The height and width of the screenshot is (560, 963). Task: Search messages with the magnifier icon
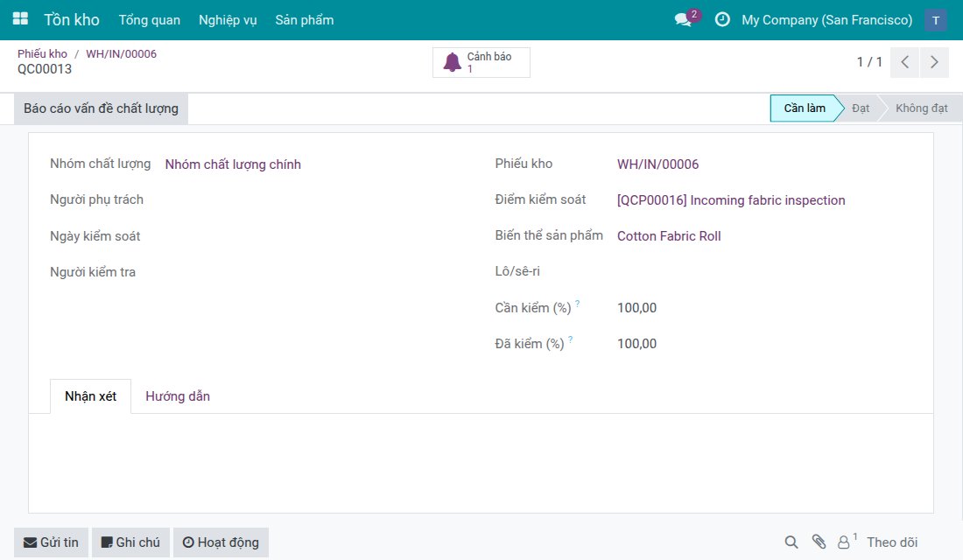pos(791,542)
